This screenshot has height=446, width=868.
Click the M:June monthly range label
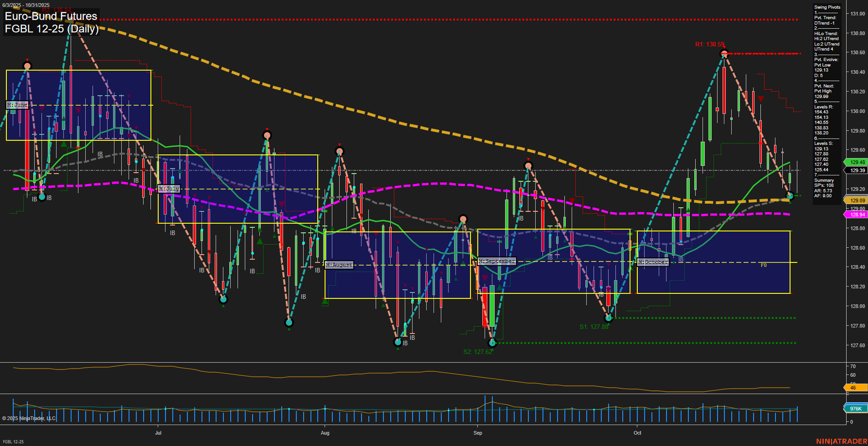tap(17, 105)
